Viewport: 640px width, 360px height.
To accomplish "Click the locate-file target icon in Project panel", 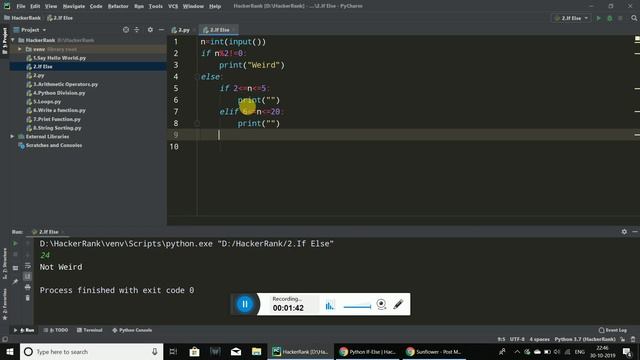I will coord(126,30).
